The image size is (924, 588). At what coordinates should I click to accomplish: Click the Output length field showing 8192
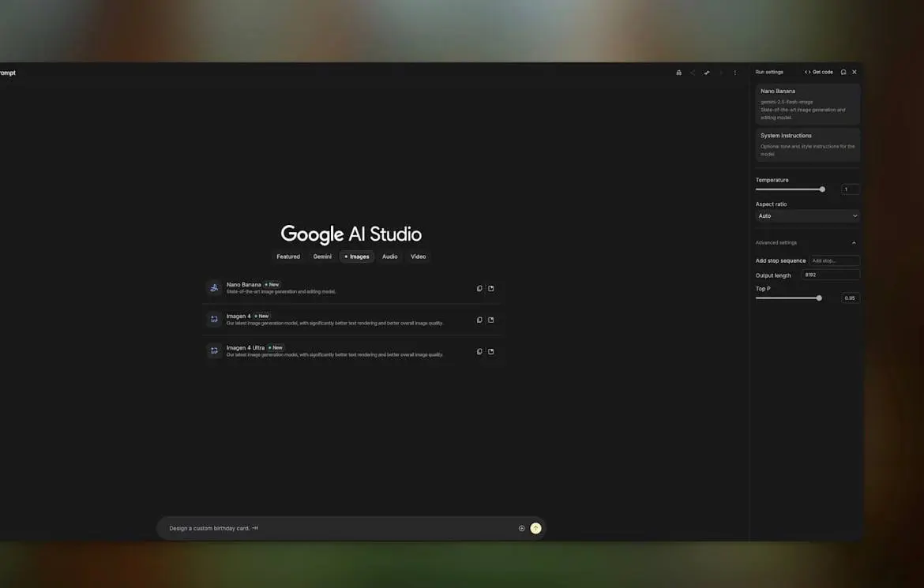pos(831,275)
